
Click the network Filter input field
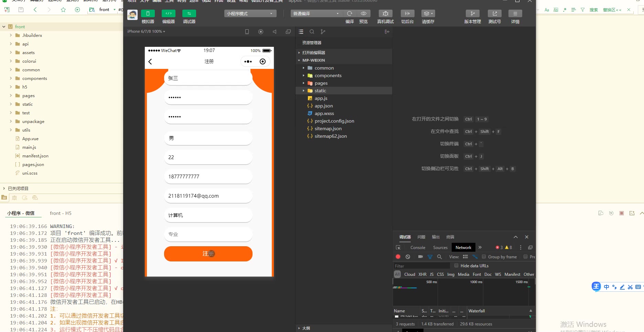[x=422, y=266]
